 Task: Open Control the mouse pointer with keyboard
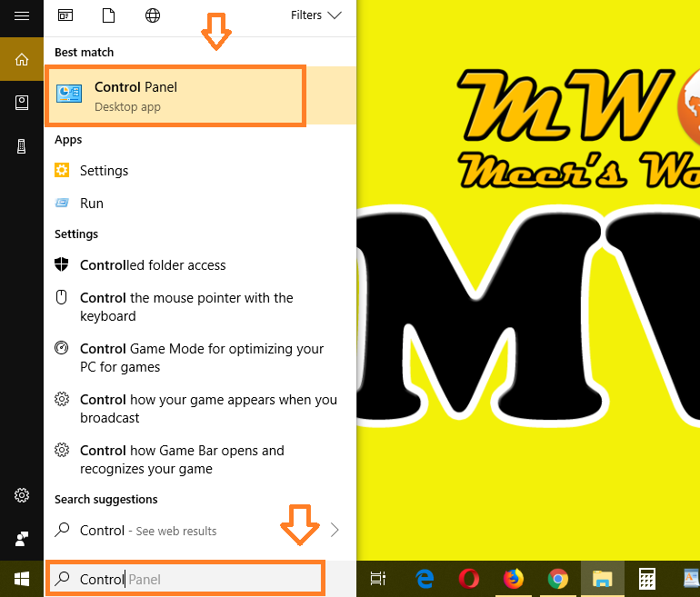tap(200, 307)
